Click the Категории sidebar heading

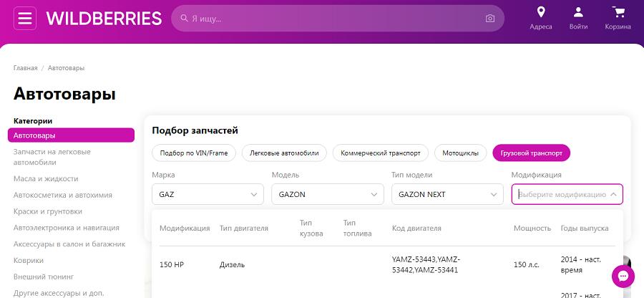33,121
